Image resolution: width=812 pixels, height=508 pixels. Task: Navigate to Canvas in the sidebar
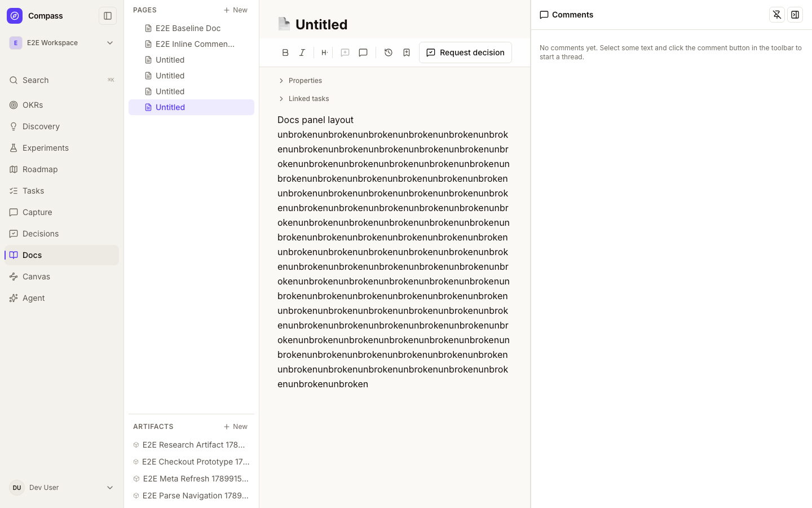click(x=62, y=277)
